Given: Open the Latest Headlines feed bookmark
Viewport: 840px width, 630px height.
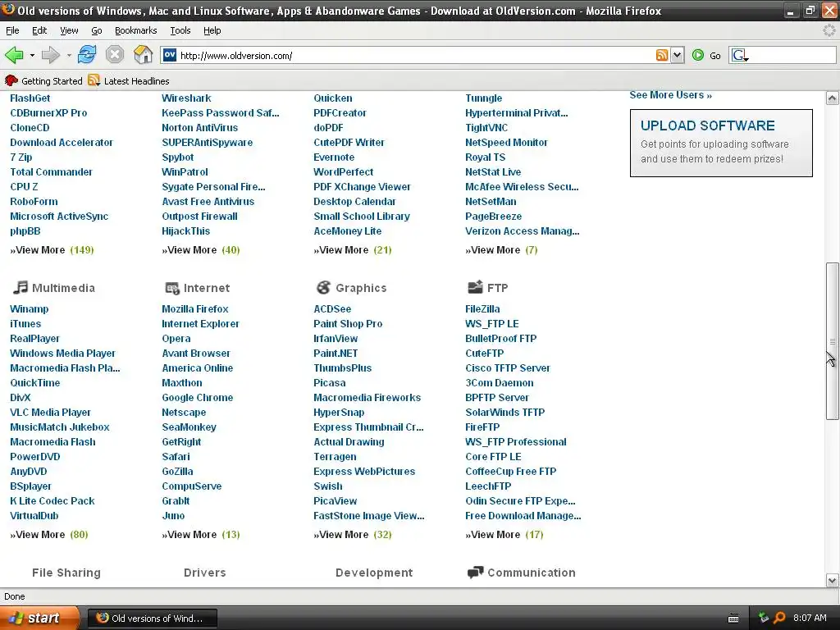Looking at the screenshot, I should pos(129,81).
